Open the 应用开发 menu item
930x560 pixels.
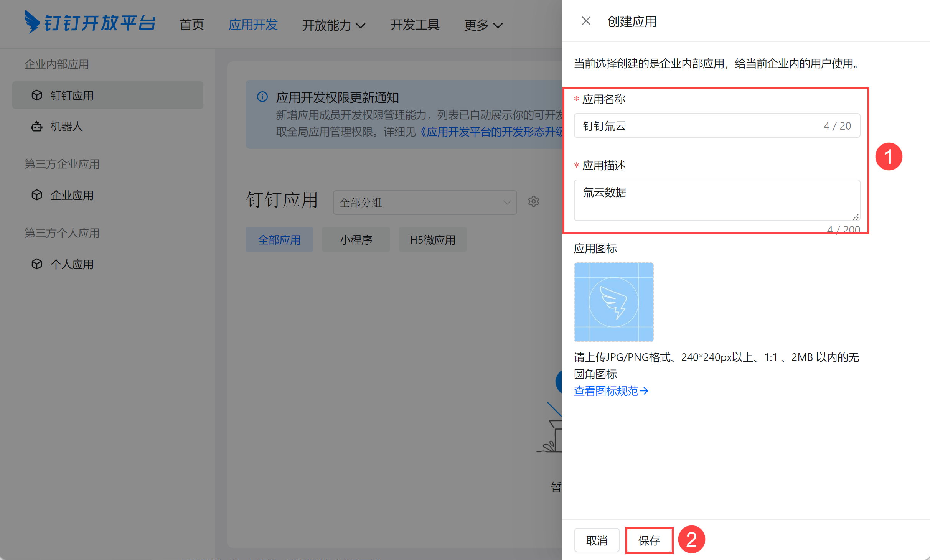click(252, 25)
